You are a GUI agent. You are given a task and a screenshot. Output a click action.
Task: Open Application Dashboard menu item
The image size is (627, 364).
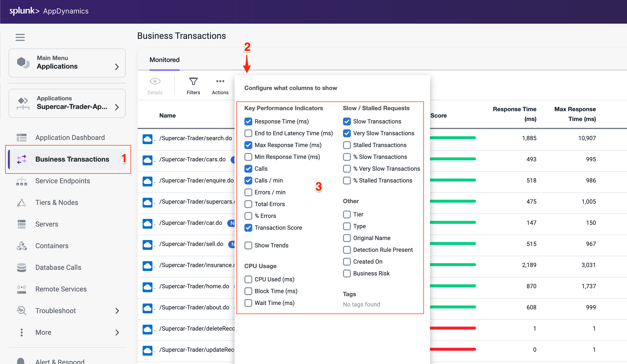(x=70, y=137)
